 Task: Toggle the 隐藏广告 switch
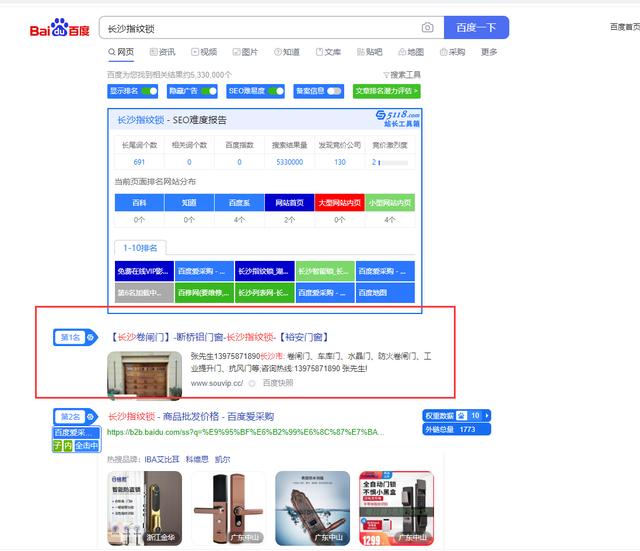tap(209, 91)
